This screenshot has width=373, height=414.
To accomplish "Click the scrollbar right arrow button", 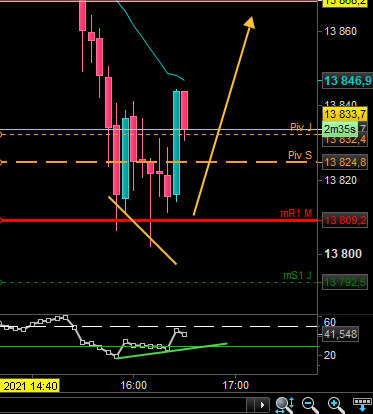I will (262, 405).
